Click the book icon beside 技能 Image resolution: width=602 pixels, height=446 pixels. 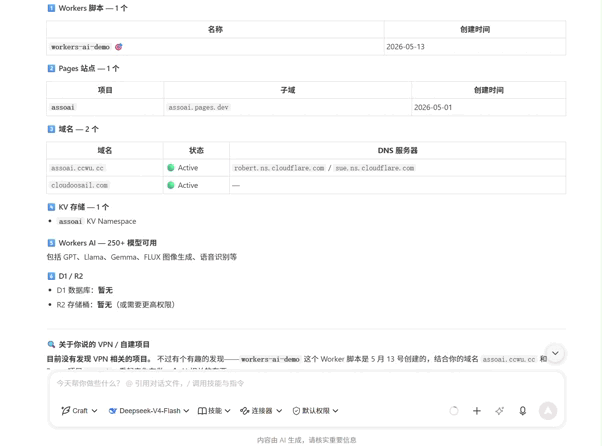pos(202,411)
